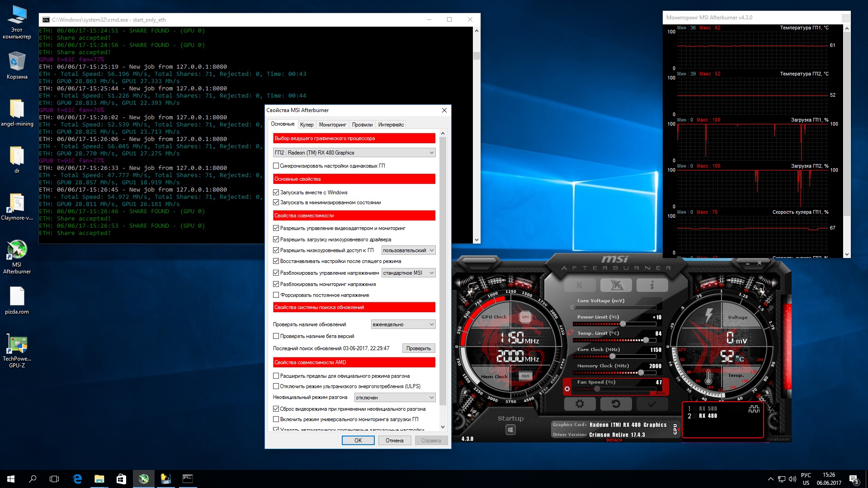The height and width of the screenshot is (488, 868).
Task: Launch Microsoft Edge from taskbar
Action: click(x=77, y=479)
